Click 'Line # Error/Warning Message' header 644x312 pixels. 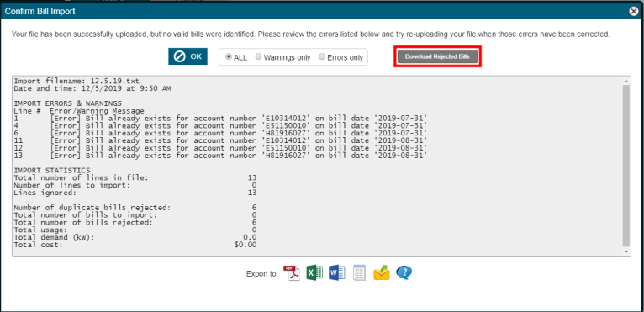(79, 111)
